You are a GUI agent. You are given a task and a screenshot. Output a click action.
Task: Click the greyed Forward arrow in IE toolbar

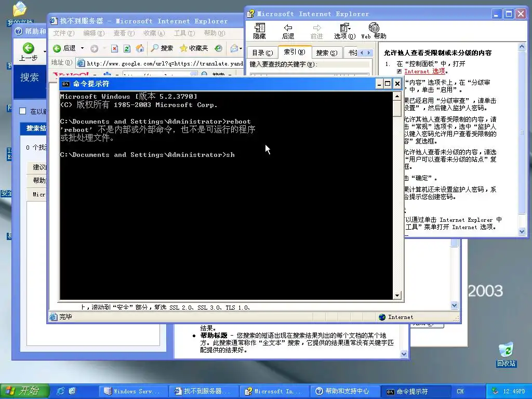point(94,48)
